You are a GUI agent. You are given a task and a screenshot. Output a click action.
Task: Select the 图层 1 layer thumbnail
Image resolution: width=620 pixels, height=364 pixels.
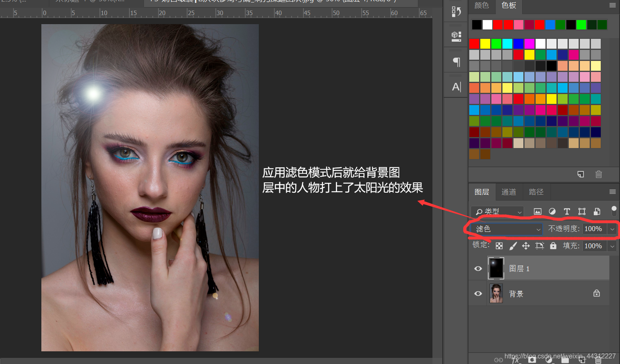496,268
